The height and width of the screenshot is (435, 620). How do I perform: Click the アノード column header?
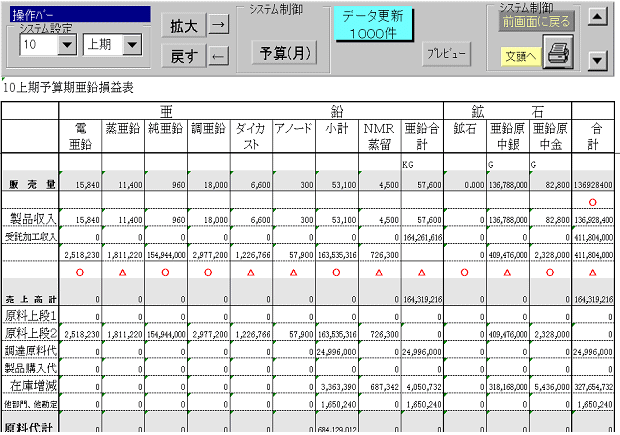click(x=294, y=136)
